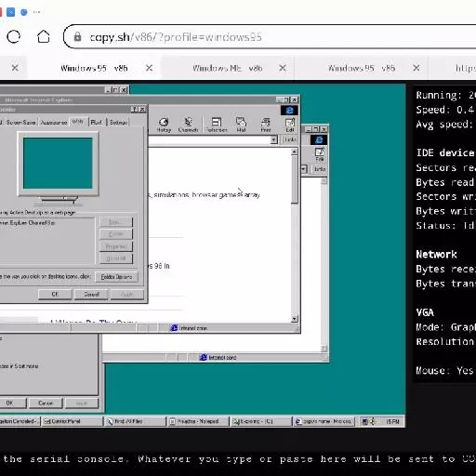Viewport: 476px width, 476px height.
Task: Click the IE logo in the front window
Action: point(289,111)
